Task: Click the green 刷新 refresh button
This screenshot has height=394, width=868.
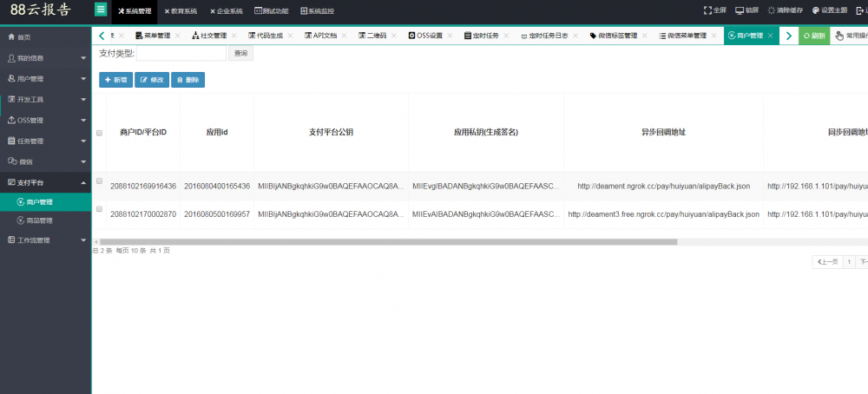Action: coord(814,36)
